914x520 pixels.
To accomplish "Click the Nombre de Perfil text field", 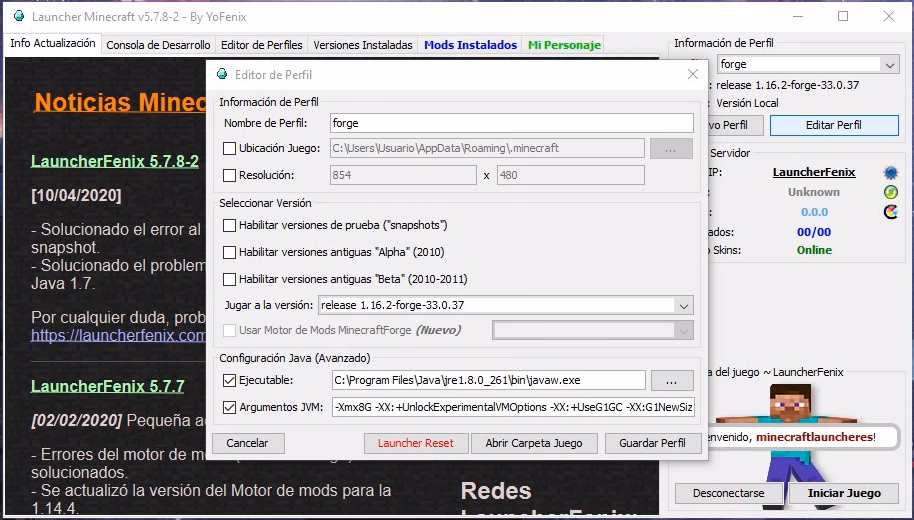I will click(511, 123).
